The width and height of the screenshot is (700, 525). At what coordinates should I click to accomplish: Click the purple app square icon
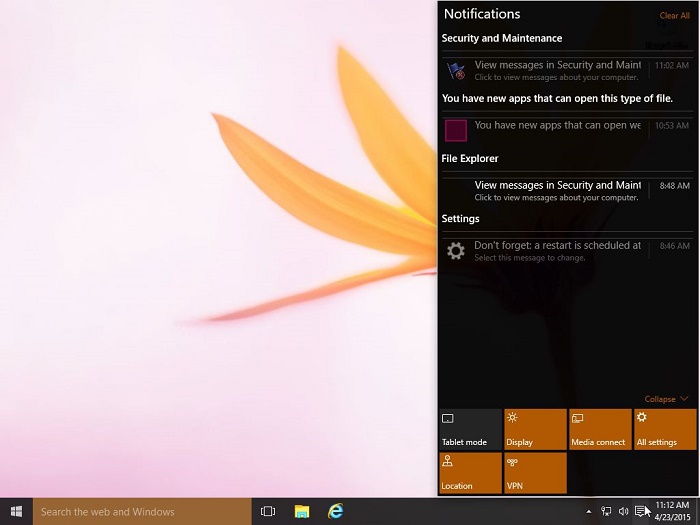456,130
